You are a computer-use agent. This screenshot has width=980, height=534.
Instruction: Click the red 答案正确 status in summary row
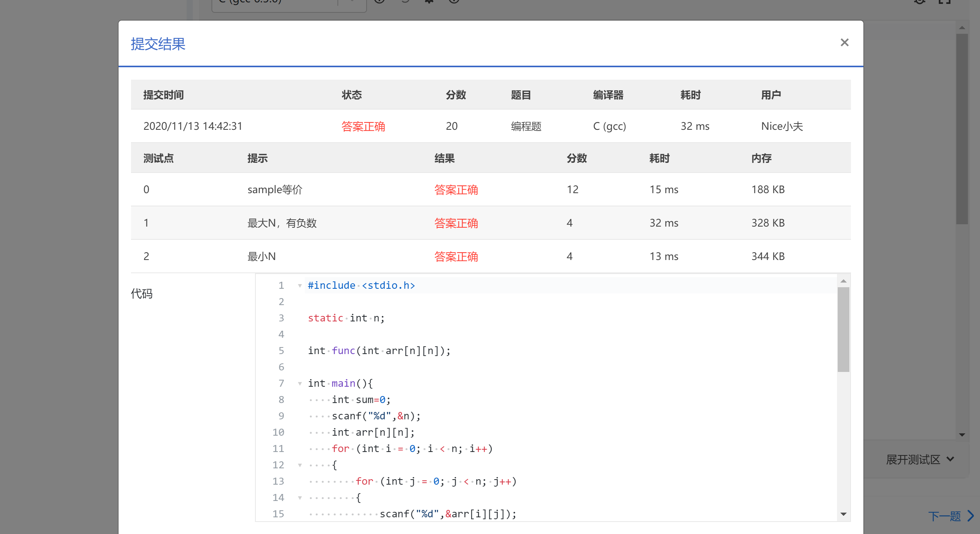363,126
